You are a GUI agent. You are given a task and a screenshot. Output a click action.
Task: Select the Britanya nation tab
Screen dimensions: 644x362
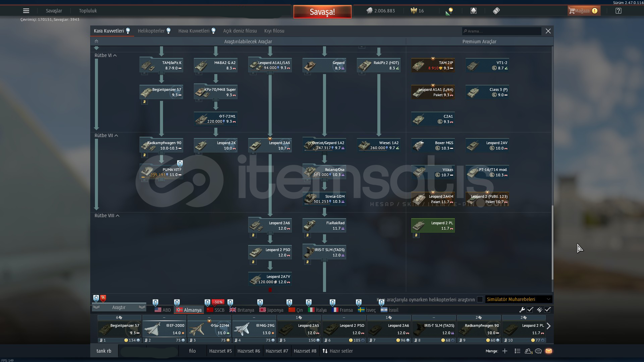click(x=242, y=310)
